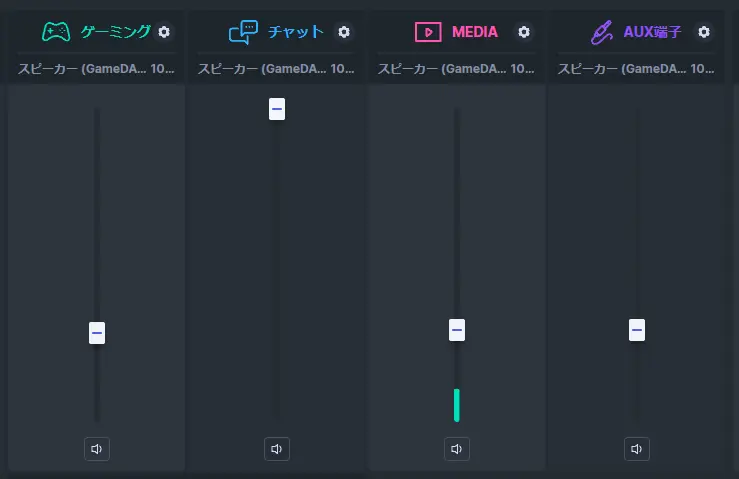Open AUX端子 output device dropdown スピーカー
This screenshot has width=739, height=479.
[x=636, y=69]
